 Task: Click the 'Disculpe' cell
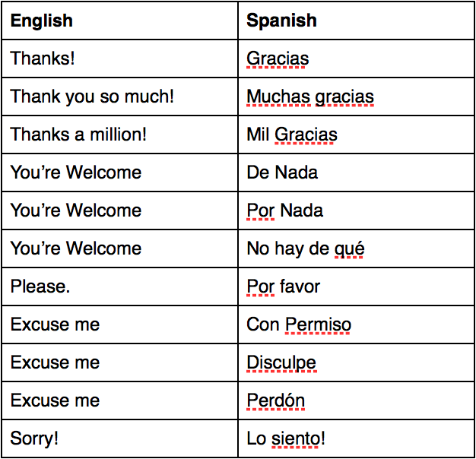(281, 362)
